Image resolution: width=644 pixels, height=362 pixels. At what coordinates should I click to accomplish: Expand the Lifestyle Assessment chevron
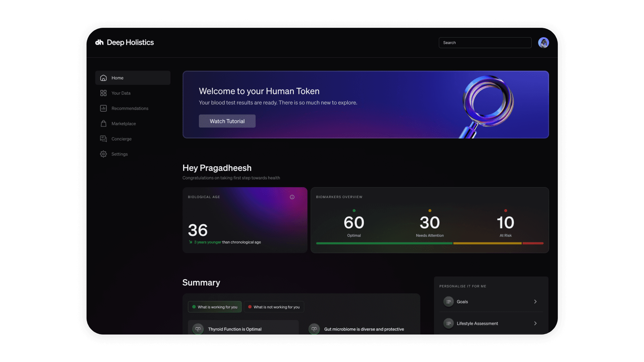pyautogui.click(x=535, y=323)
